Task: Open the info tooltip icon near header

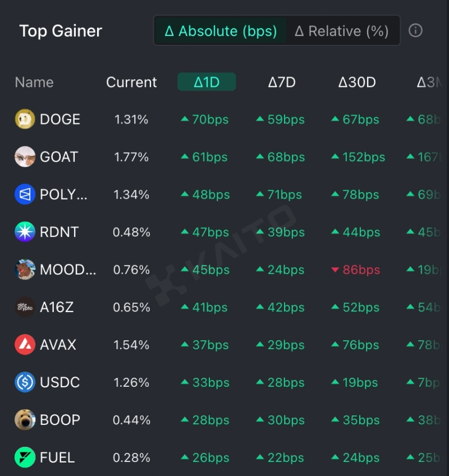Action: point(415,30)
